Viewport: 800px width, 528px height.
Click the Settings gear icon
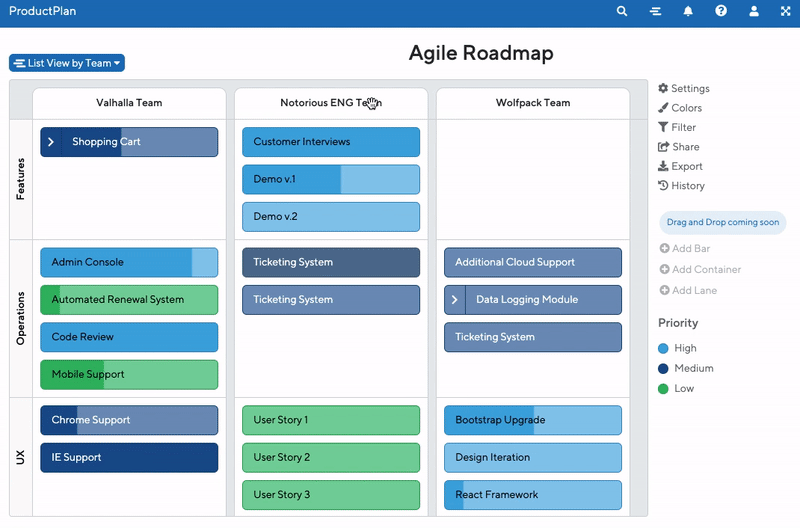click(663, 88)
